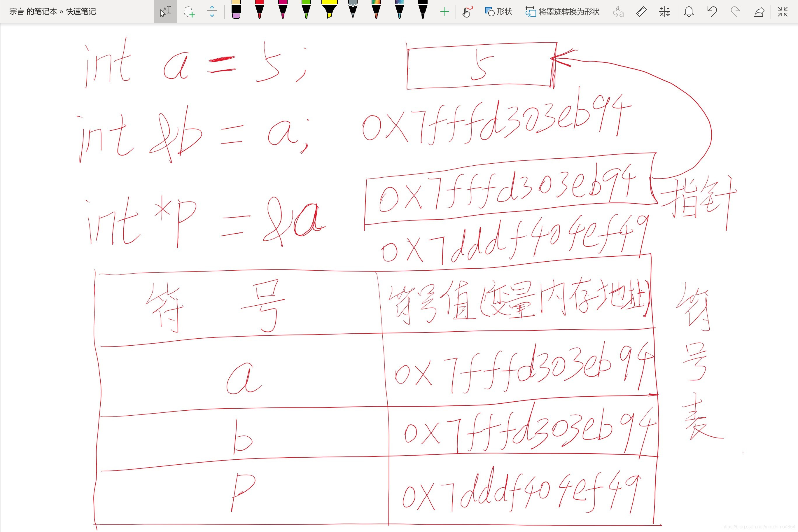This screenshot has height=532, width=798.
Task: Add a new pen with plus
Action: point(444,12)
